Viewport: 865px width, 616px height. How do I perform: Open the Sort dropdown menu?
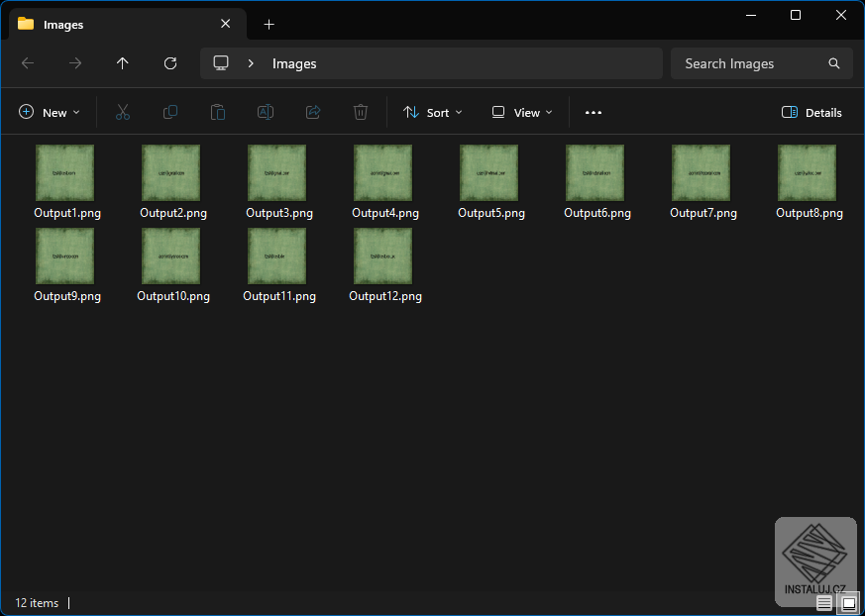click(433, 113)
